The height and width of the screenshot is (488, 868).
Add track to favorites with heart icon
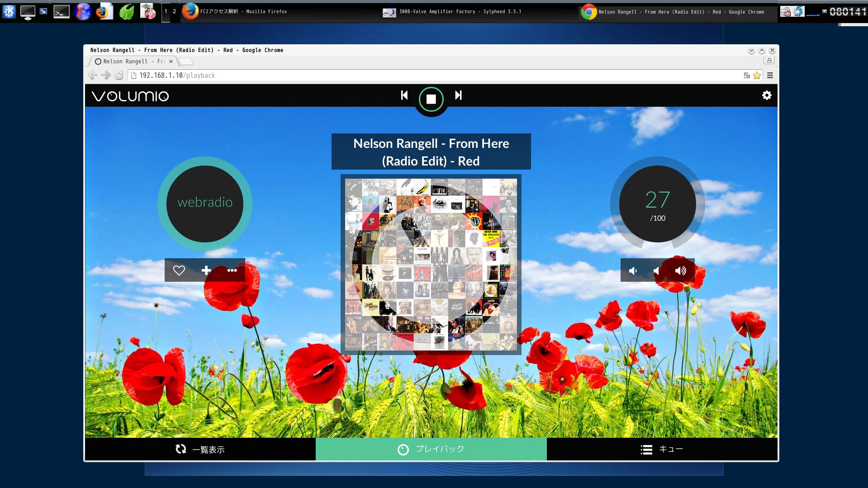179,270
